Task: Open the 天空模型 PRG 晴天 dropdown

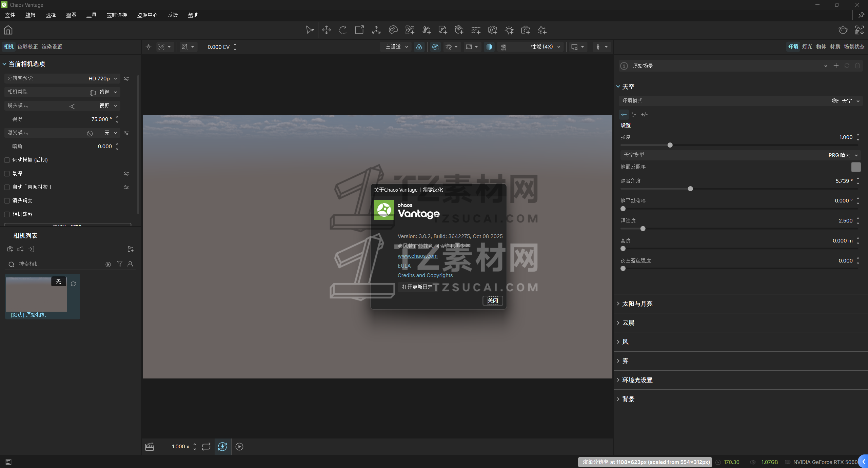Action: pos(841,155)
